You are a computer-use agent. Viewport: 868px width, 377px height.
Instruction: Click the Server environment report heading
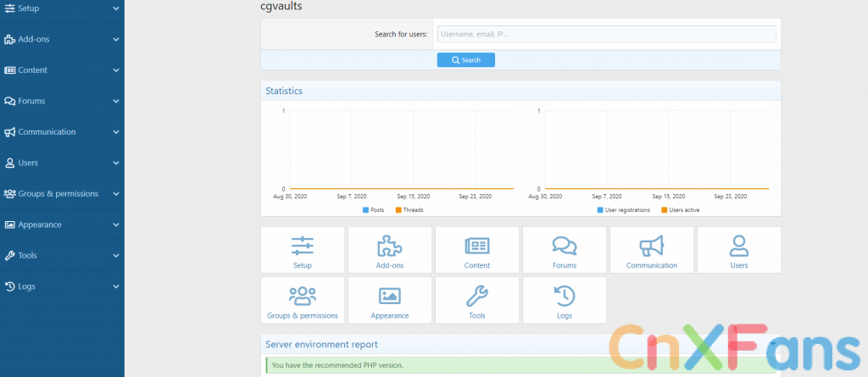click(321, 344)
